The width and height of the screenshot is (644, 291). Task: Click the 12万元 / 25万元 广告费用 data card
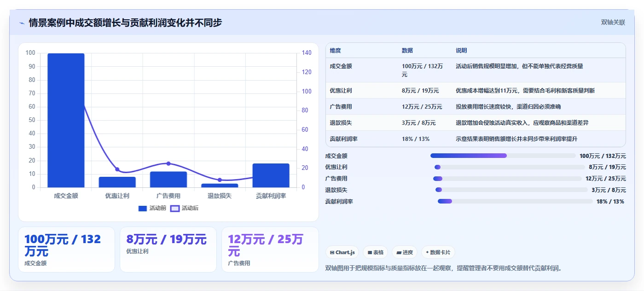[270, 250]
